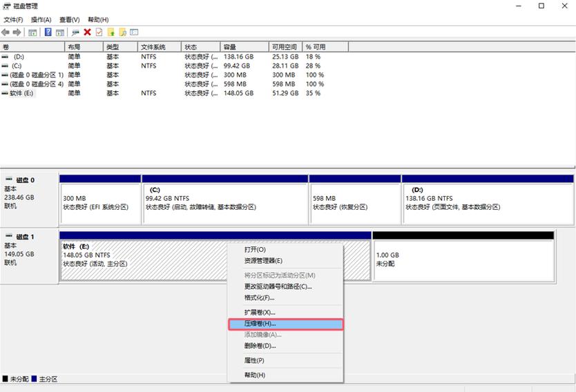This screenshot has width=576, height=392.
Task: Click the black 未分配 legend swatch
Action: pyautogui.click(x=5, y=379)
